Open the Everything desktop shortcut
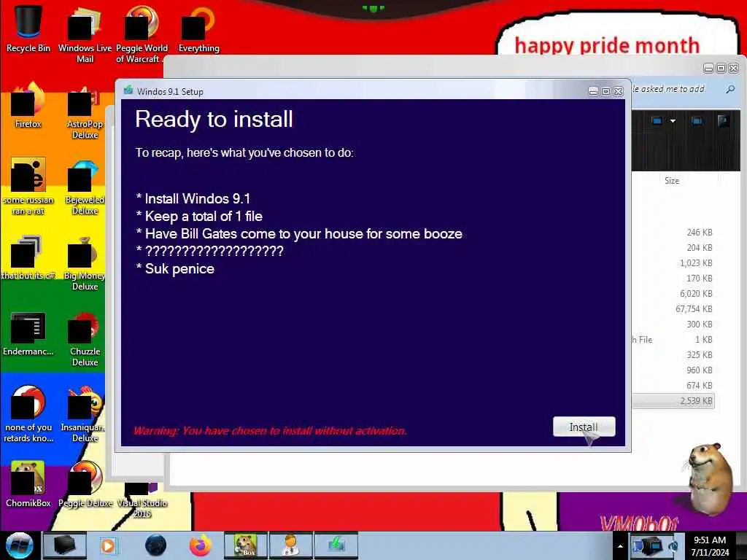The image size is (747, 560). [198, 28]
